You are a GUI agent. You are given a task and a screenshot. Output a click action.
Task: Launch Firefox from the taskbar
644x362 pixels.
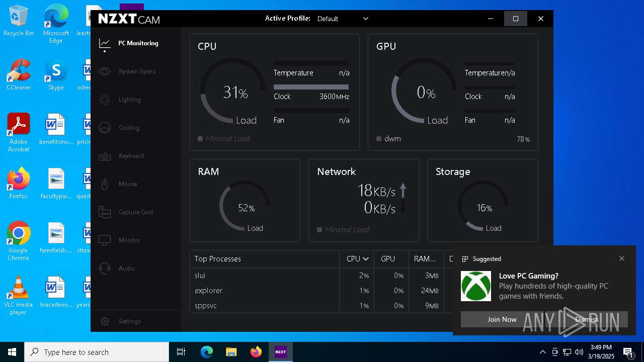[256, 352]
